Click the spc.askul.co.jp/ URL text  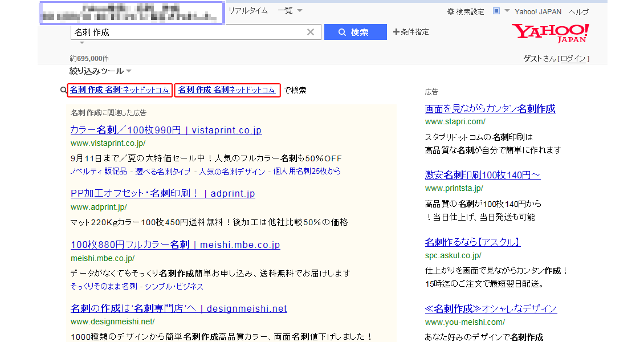(453, 255)
